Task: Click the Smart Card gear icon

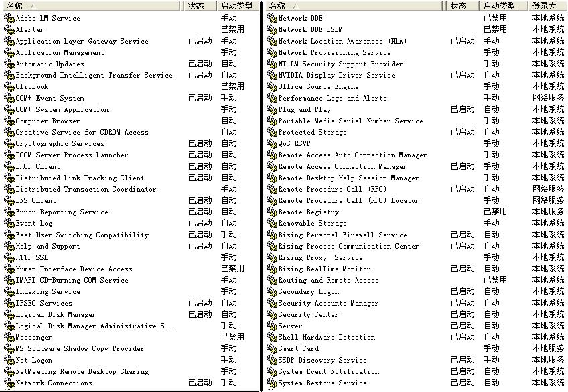Action: (272, 348)
